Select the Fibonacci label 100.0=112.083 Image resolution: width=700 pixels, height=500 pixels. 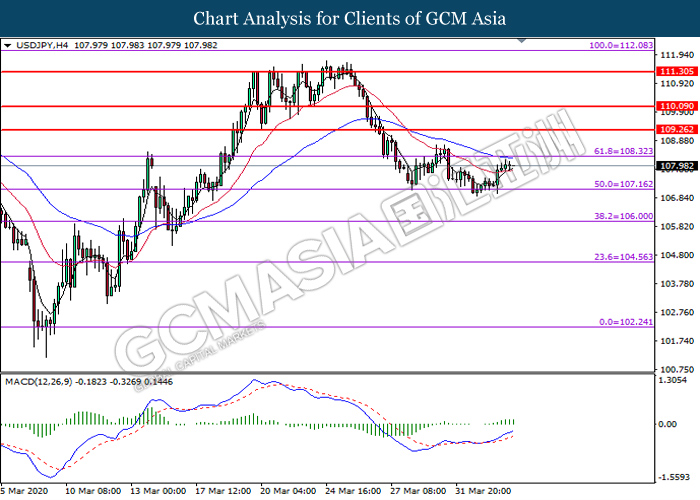pos(621,45)
